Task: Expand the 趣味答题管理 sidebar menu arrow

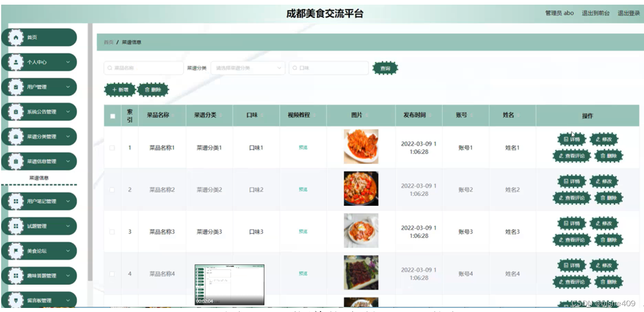Action: 68,276
